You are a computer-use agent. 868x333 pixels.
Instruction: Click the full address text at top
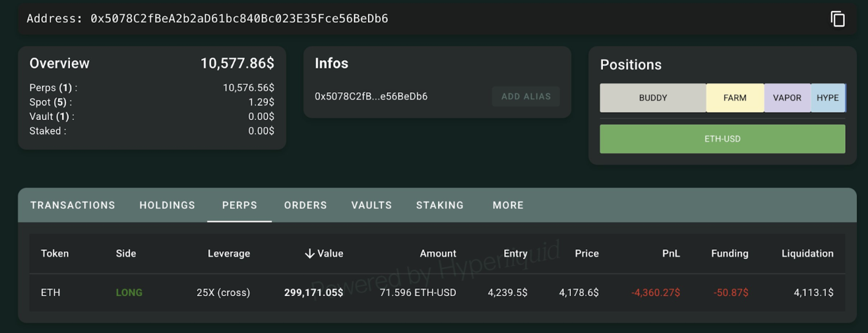[x=239, y=18]
